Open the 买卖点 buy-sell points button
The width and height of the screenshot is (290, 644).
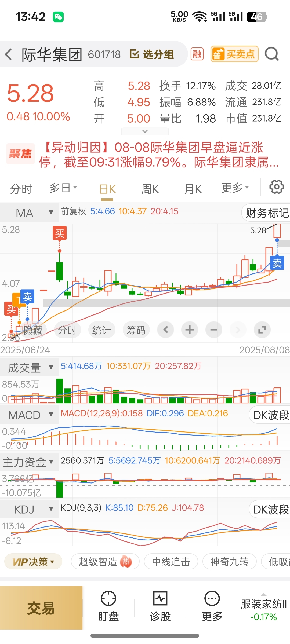pyautogui.click(x=234, y=54)
